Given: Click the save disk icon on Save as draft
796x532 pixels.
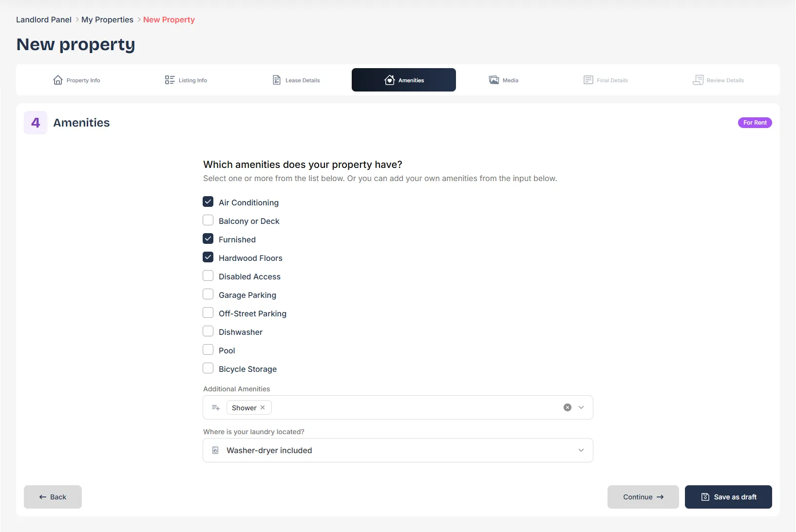Looking at the screenshot, I should (x=705, y=497).
